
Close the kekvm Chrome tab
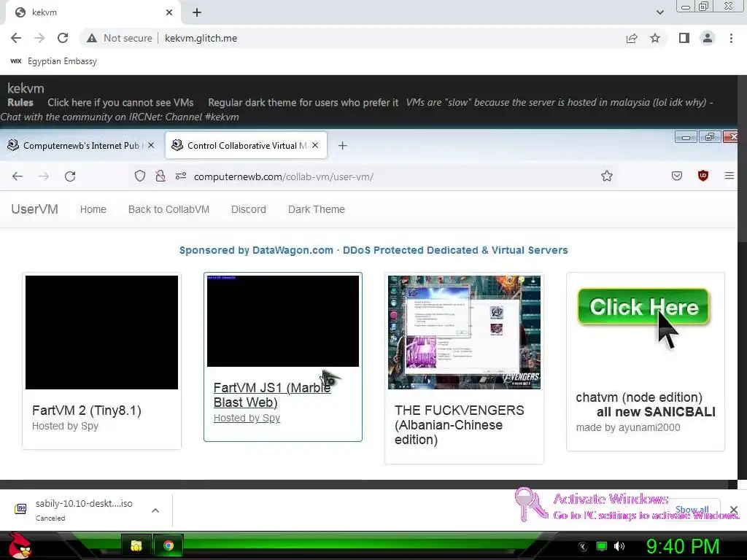click(x=169, y=12)
